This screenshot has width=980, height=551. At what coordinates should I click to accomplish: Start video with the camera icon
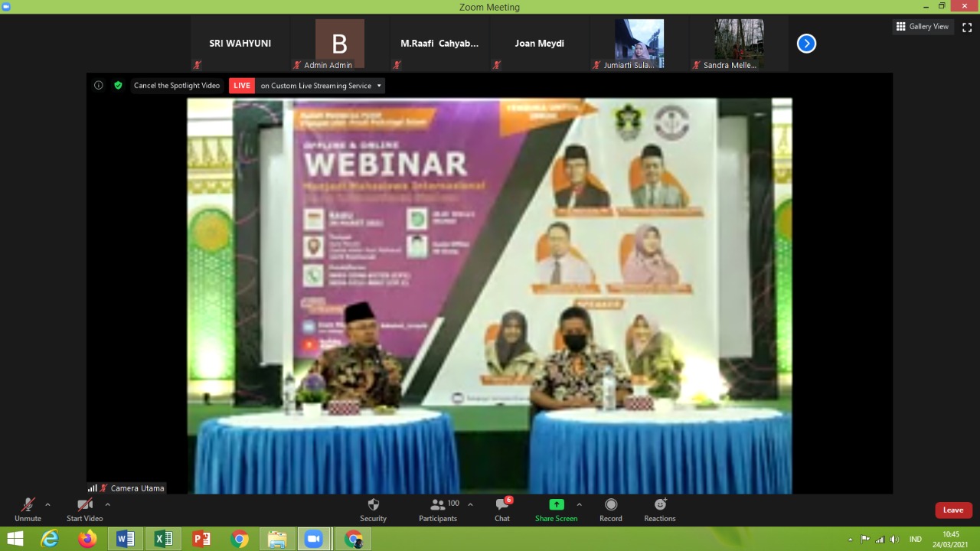pos(84,505)
